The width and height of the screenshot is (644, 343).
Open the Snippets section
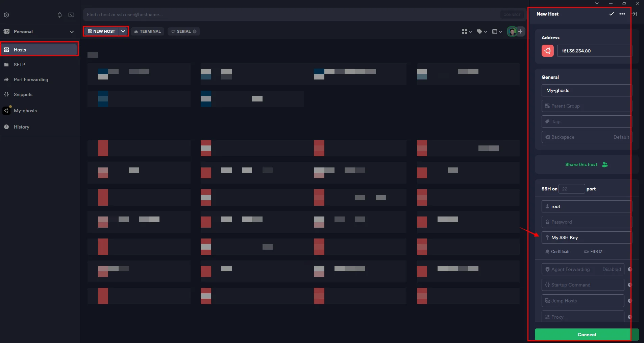click(x=23, y=94)
